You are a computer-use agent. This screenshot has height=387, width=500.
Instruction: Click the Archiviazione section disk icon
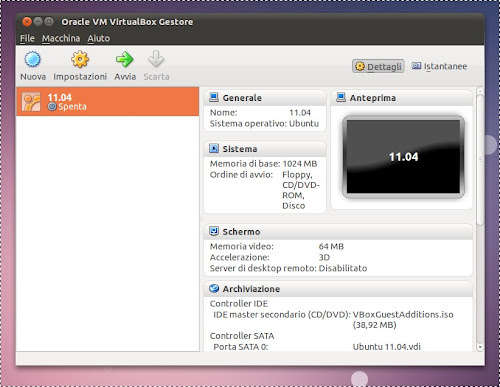click(x=214, y=288)
